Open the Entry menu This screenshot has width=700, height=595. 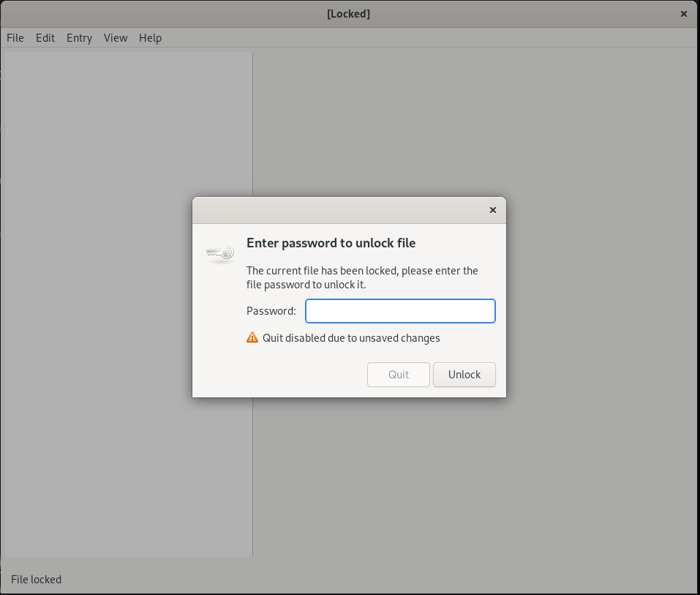pos(79,38)
